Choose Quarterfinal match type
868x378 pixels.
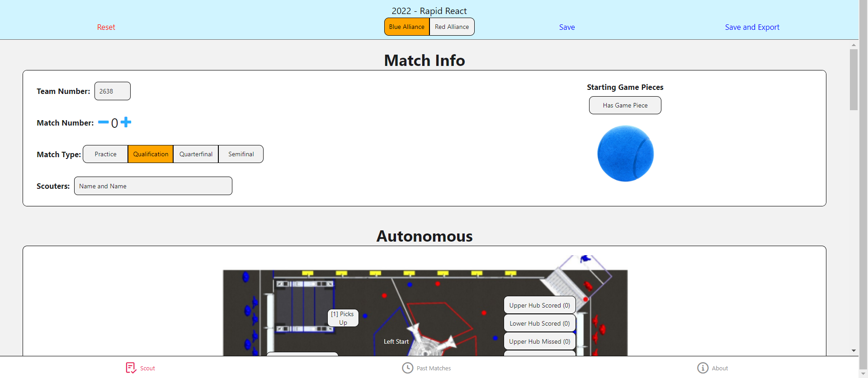pyautogui.click(x=196, y=154)
